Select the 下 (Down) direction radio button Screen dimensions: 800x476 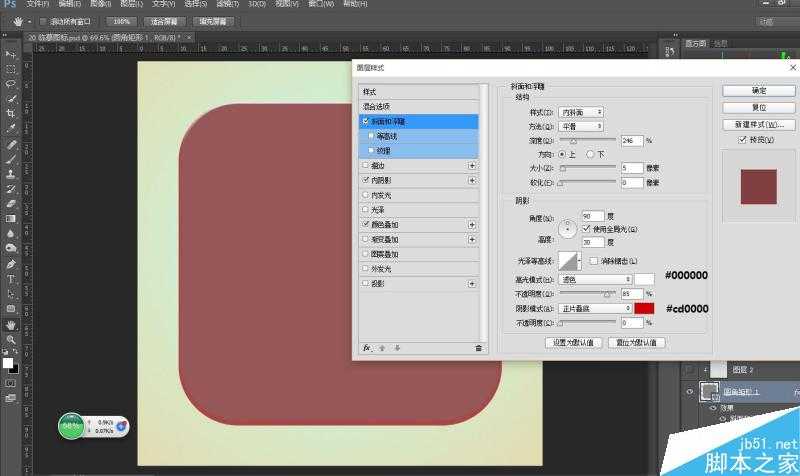592,155
